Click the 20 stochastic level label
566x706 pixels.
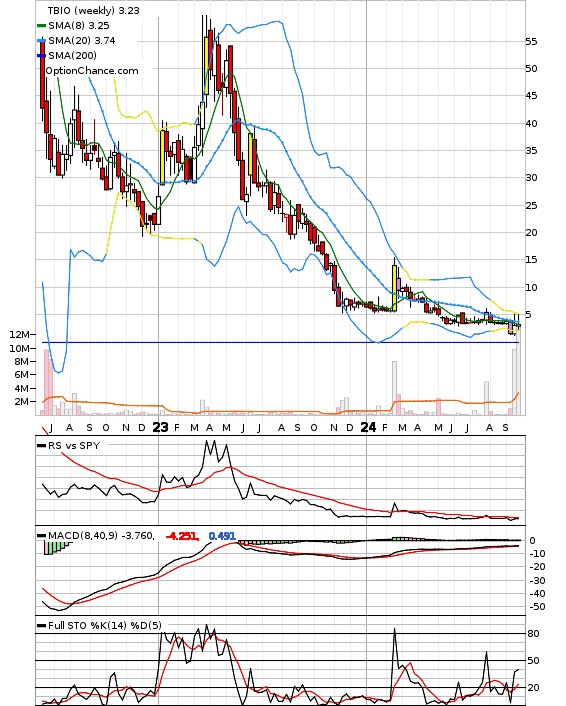(x=533, y=688)
